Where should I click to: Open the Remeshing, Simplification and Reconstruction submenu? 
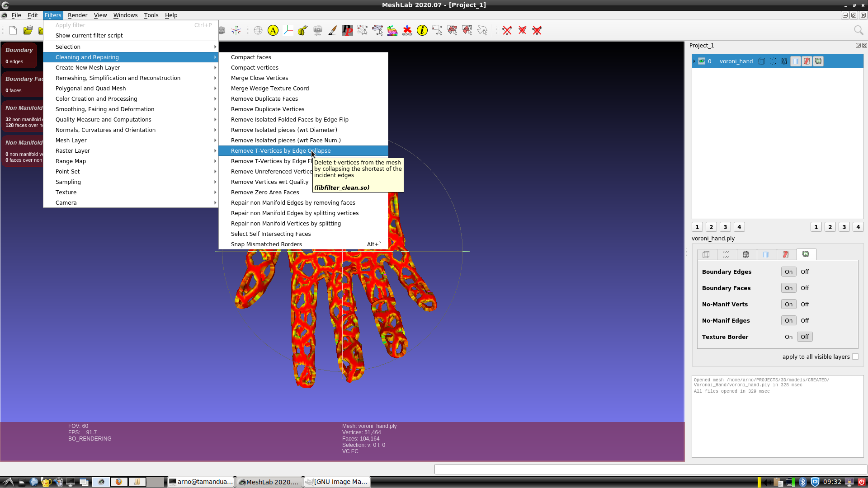point(118,78)
